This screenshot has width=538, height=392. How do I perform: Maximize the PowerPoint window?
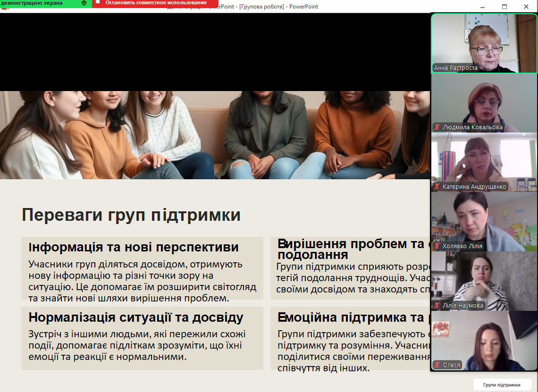tap(504, 7)
